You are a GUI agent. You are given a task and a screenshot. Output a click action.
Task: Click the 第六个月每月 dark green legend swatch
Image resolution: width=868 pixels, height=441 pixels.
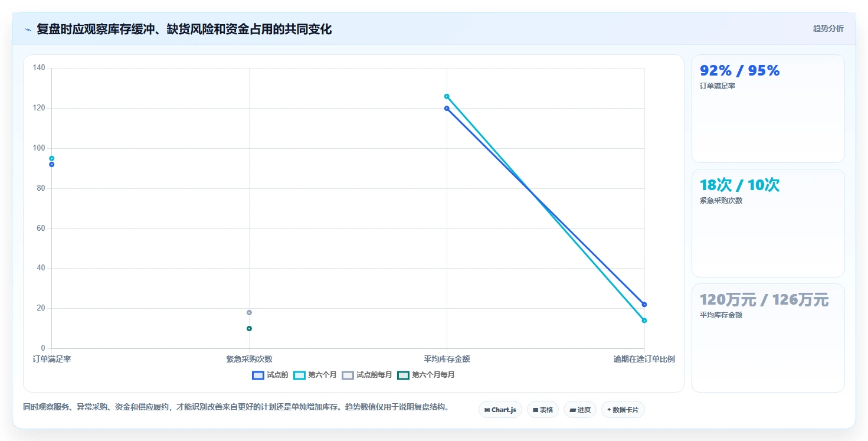point(403,375)
